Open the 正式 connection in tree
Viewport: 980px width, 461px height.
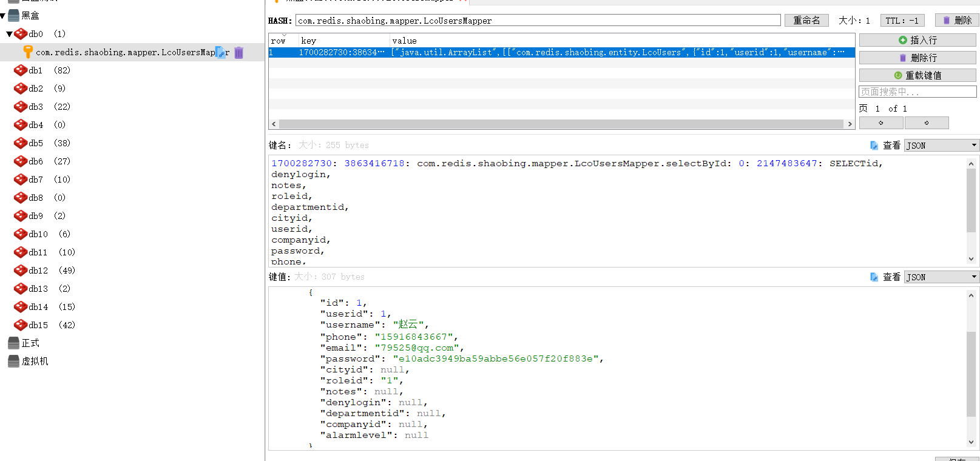[30, 343]
